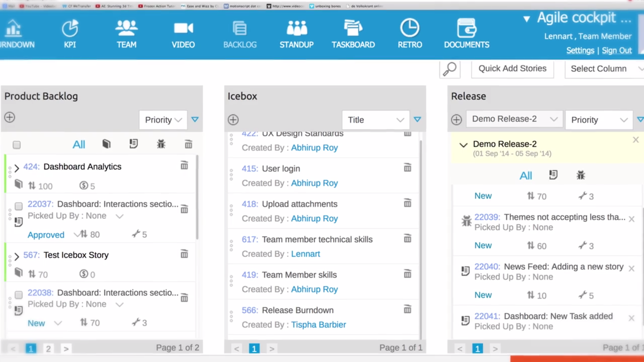Go to page 2 of Product Backlog
Image resolution: width=644 pixels, height=362 pixels.
(x=48, y=349)
